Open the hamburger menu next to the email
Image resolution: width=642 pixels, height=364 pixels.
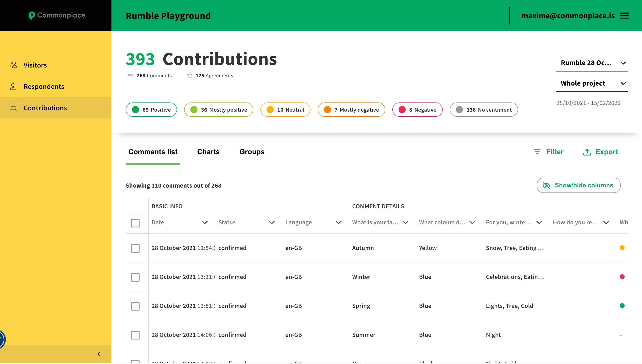pos(624,16)
